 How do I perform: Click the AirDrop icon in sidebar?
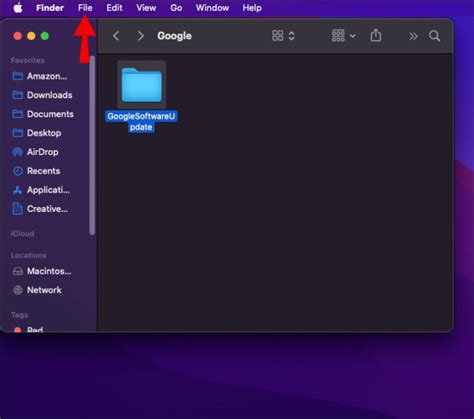18,152
